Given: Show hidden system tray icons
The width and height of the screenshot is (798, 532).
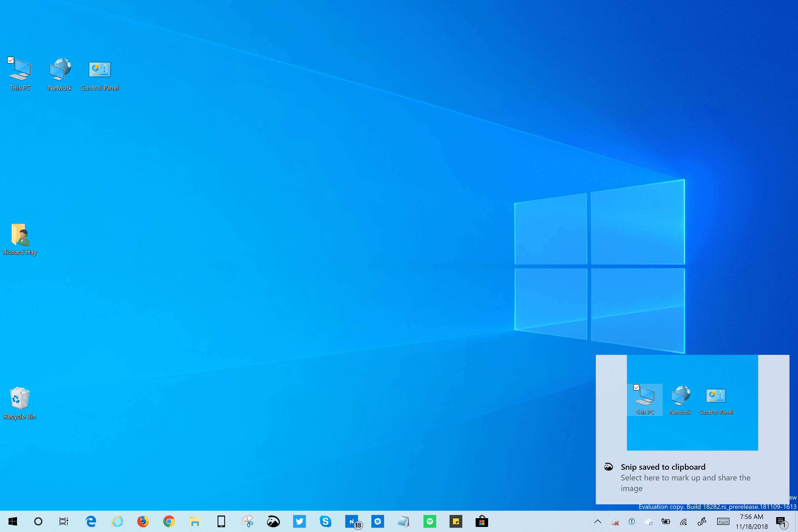Looking at the screenshot, I should (597, 521).
